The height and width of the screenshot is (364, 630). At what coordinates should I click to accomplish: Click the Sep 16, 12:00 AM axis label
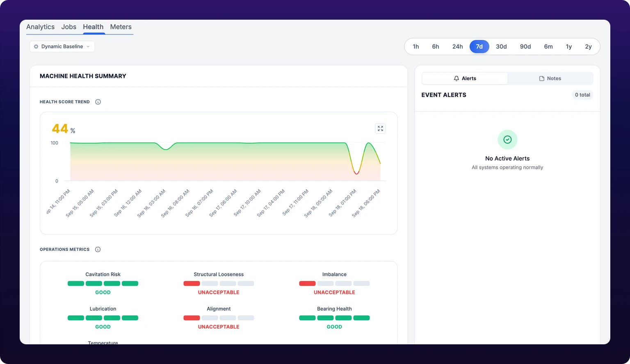(x=128, y=203)
